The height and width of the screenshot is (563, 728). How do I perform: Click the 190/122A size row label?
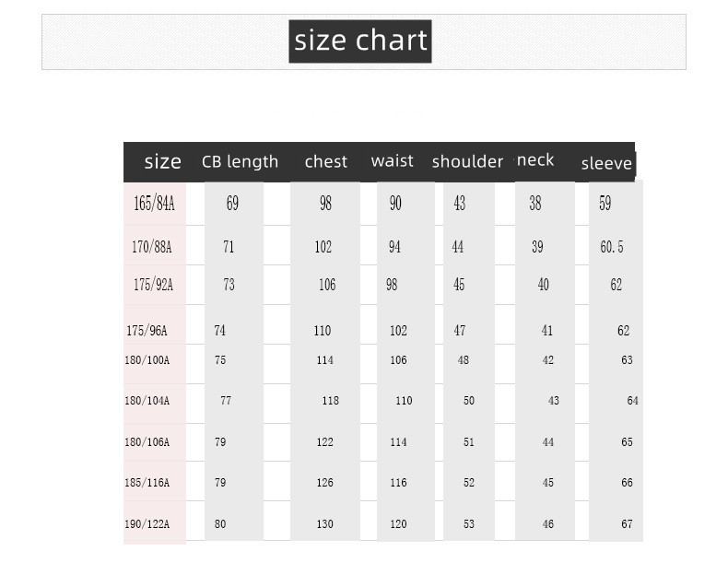pos(147,524)
